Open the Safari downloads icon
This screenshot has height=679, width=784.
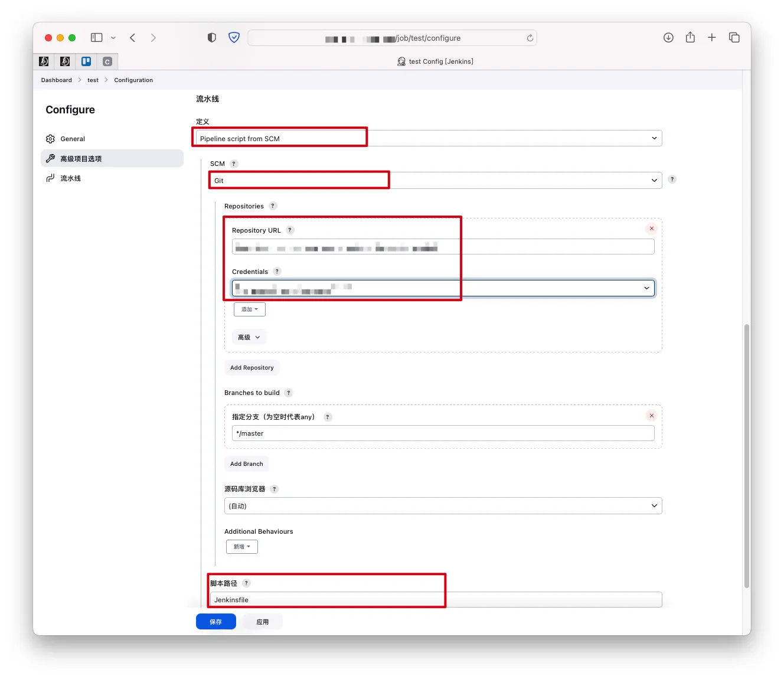point(668,38)
